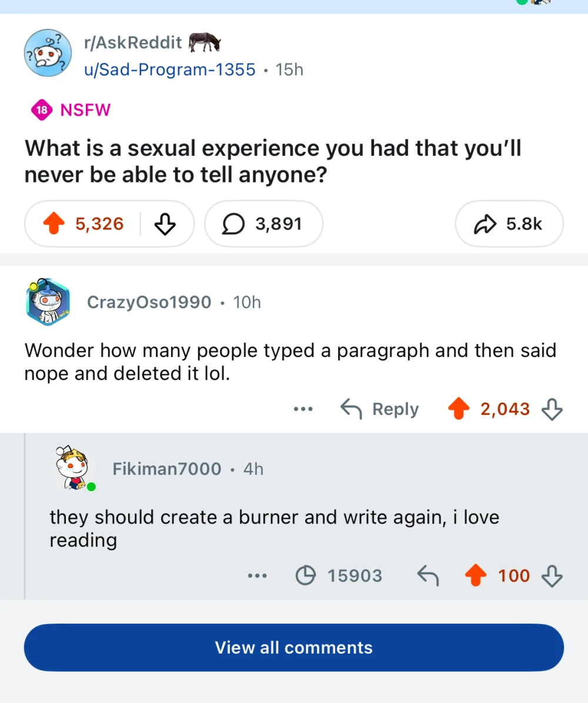Click the clock icon showing 15903
Image resolution: width=588 pixels, height=703 pixels.
coord(306,576)
